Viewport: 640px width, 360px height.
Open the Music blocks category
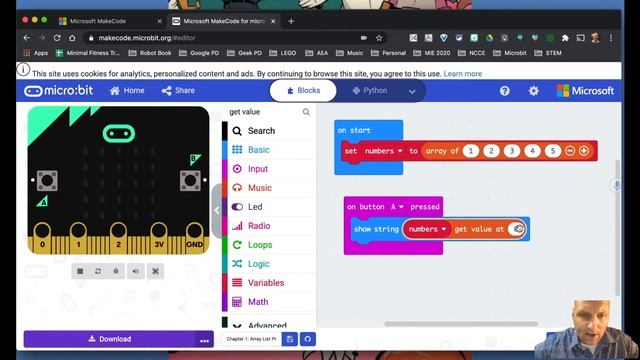(x=268, y=188)
